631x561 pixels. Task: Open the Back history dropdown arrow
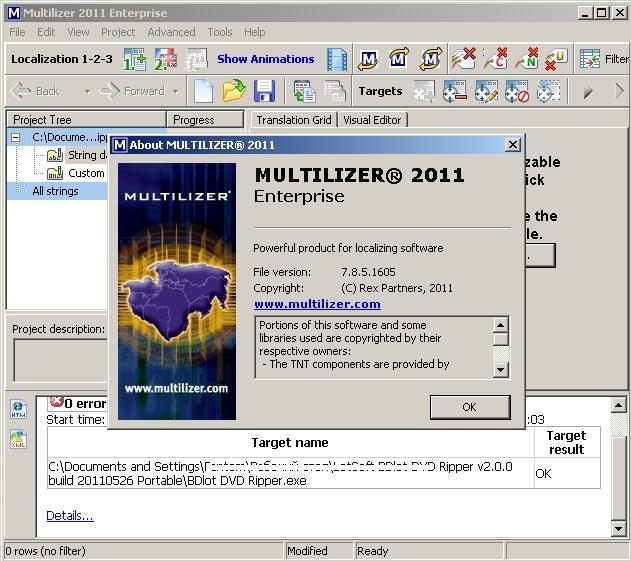tap(87, 92)
